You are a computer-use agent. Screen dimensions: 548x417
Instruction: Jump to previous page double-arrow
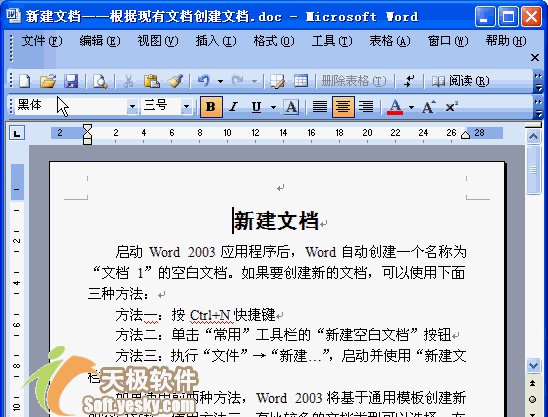(533, 383)
